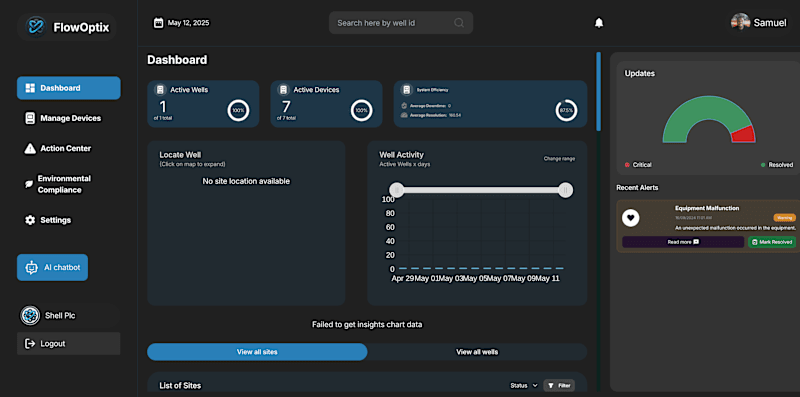
Task: Click the notification bell icon
Action: tap(599, 23)
